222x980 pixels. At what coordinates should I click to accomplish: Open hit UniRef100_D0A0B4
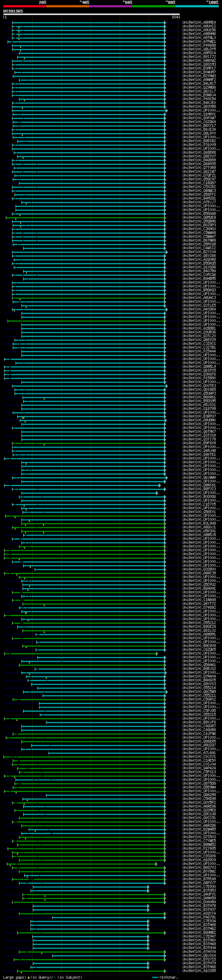pos(199,902)
